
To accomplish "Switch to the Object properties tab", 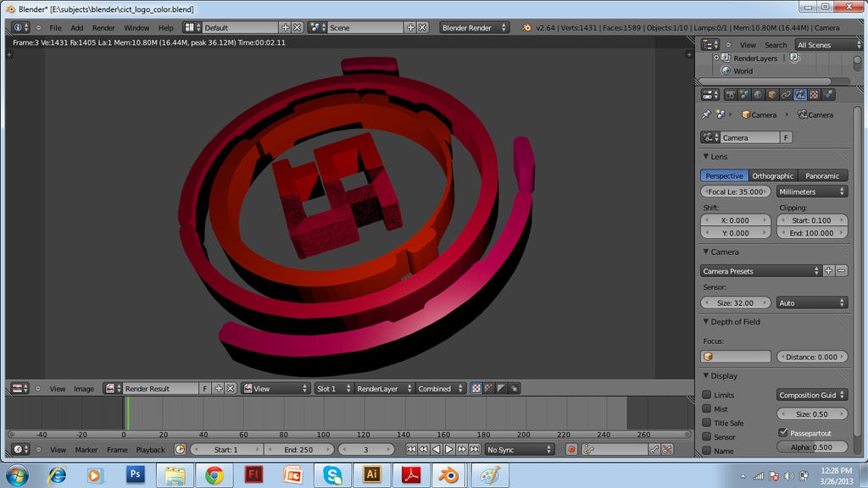I will [x=771, y=95].
